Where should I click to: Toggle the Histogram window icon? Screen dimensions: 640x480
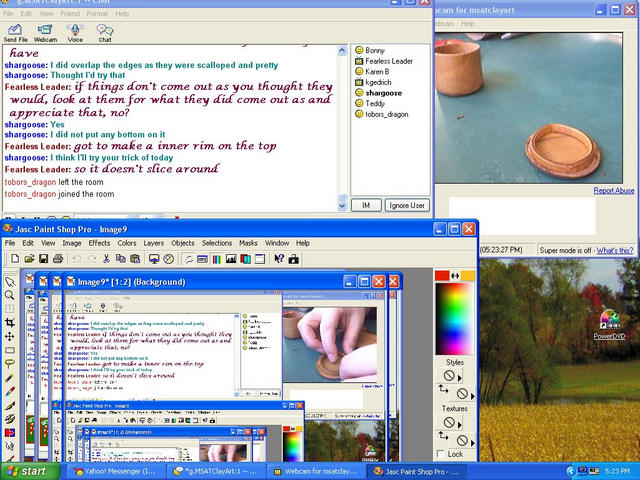tap(231, 259)
